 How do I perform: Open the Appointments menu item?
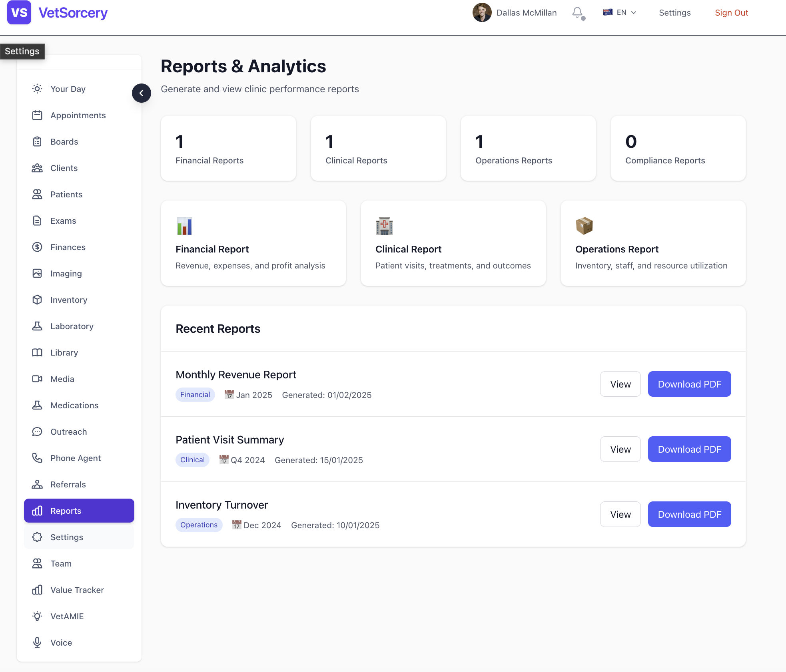pyautogui.click(x=78, y=115)
